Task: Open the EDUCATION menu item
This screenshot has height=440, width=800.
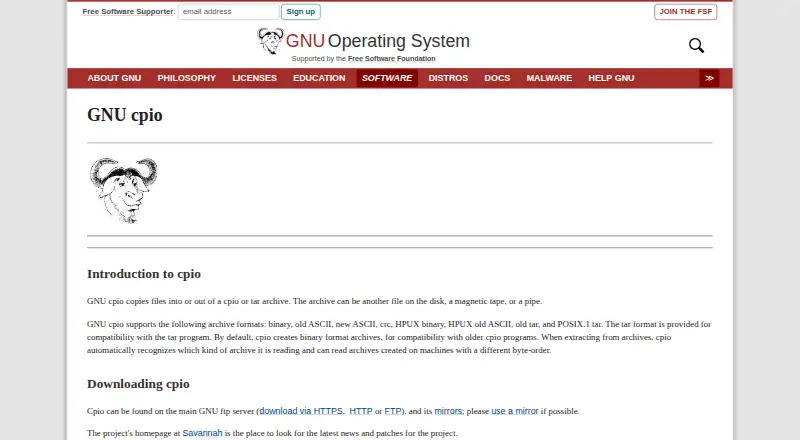Action: point(319,78)
